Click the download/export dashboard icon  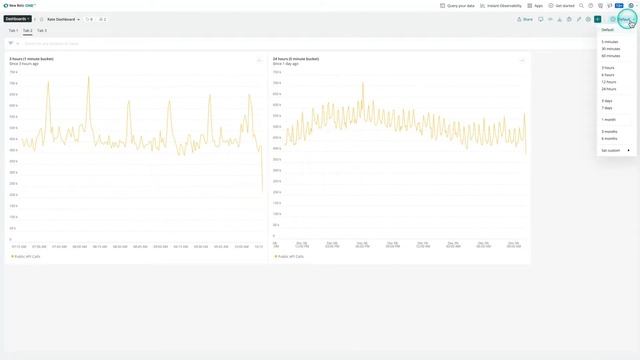[560, 19]
